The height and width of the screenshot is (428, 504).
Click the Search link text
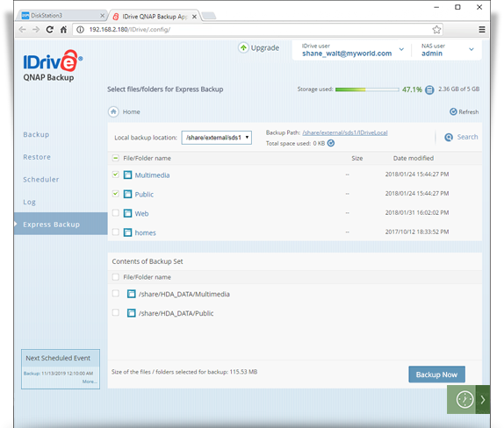(467, 137)
